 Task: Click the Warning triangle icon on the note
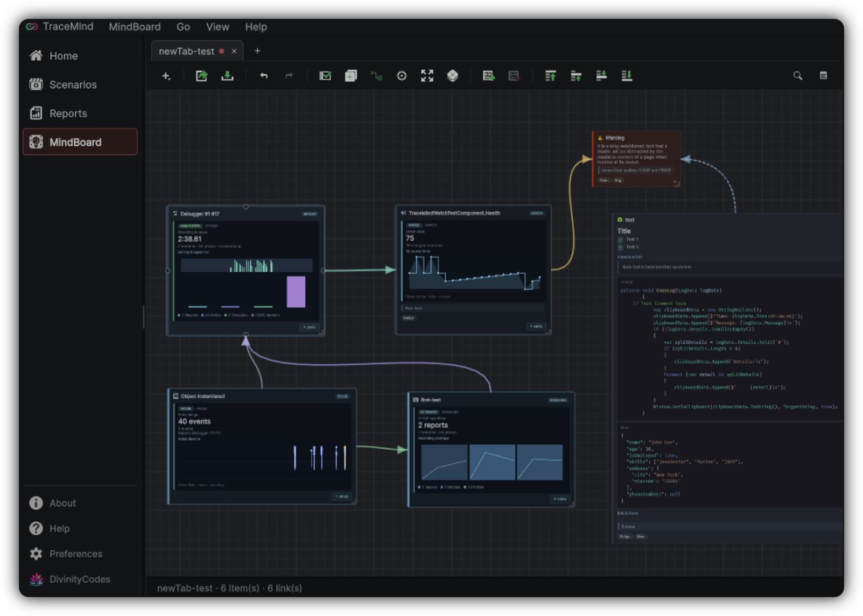point(600,138)
